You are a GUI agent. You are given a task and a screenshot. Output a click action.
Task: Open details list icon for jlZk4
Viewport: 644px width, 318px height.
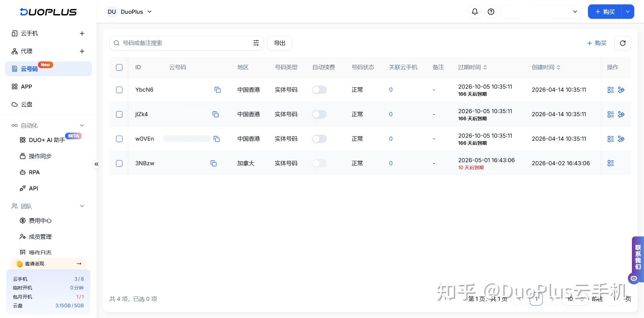coord(610,114)
